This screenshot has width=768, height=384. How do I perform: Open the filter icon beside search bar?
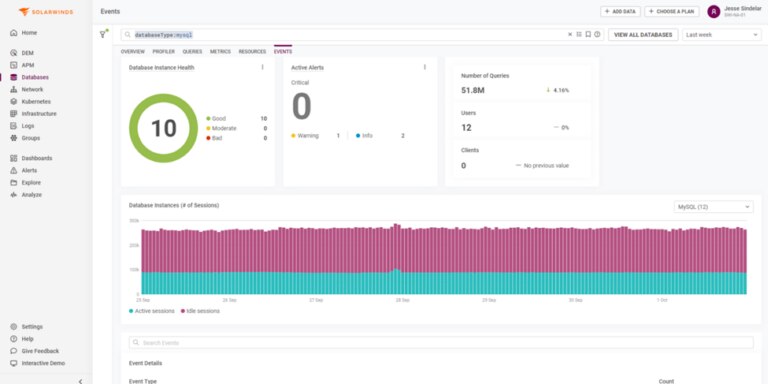point(103,34)
